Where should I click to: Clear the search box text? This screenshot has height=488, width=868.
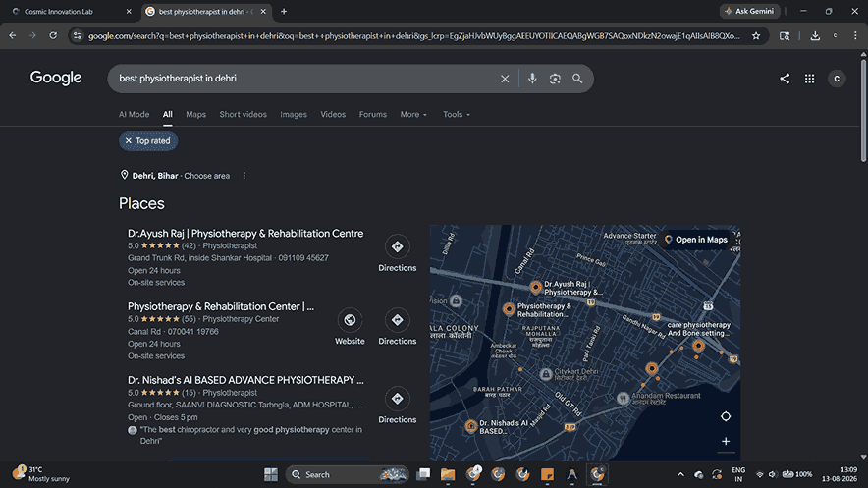505,79
